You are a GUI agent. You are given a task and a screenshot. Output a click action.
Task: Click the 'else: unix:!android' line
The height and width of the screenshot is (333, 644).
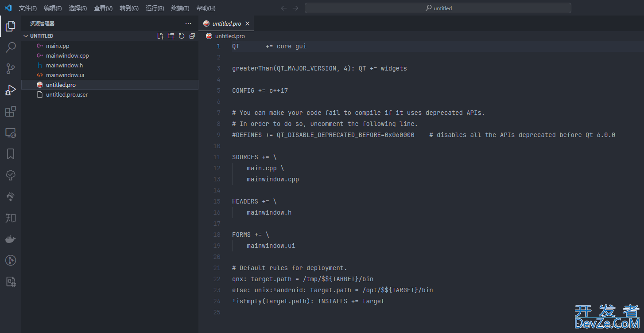tap(332, 290)
